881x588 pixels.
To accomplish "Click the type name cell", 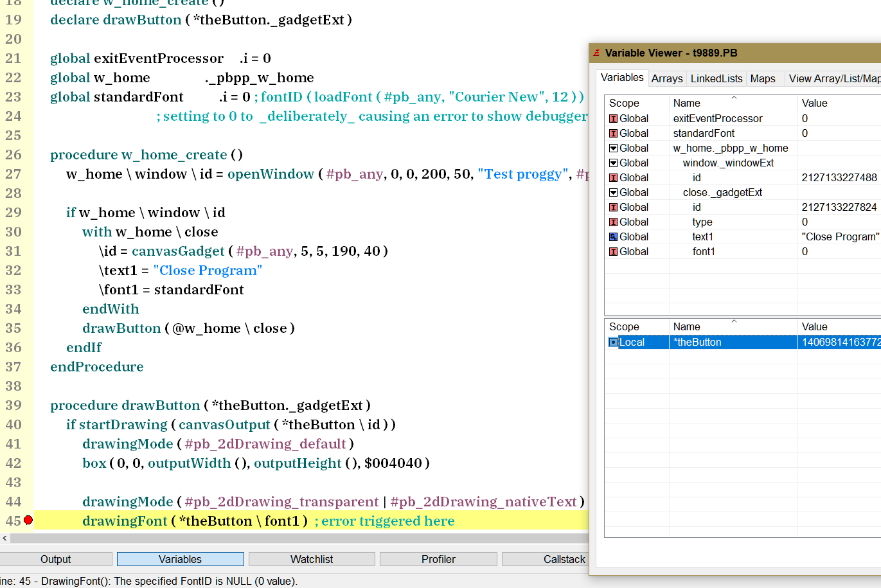I will point(702,222).
